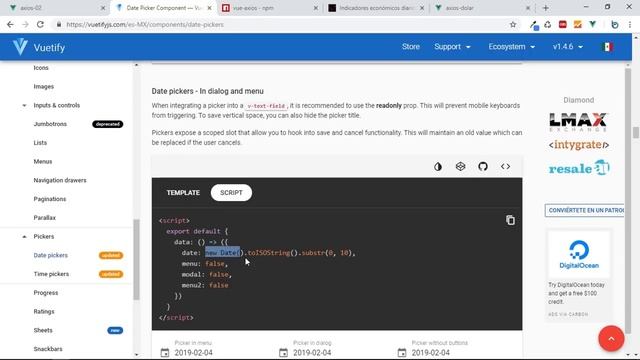The width and height of the screenshot is (640, 360).
Task: Open Time pickers in sidebar
Action: coord(51,274)
